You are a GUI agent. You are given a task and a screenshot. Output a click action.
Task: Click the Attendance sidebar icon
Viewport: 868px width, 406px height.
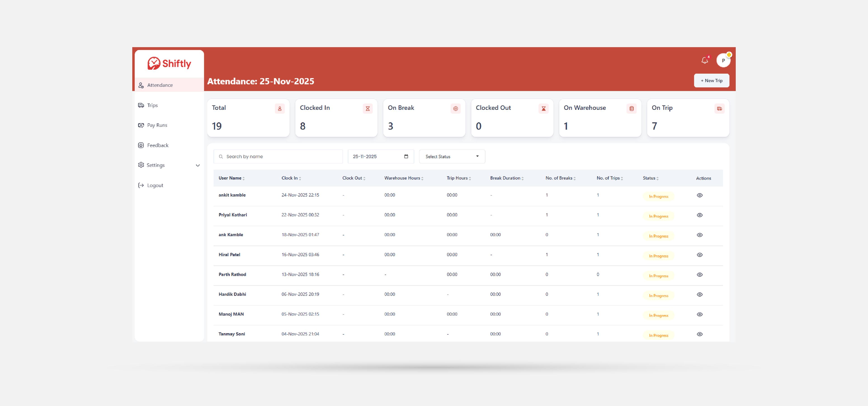click(141, 85)
